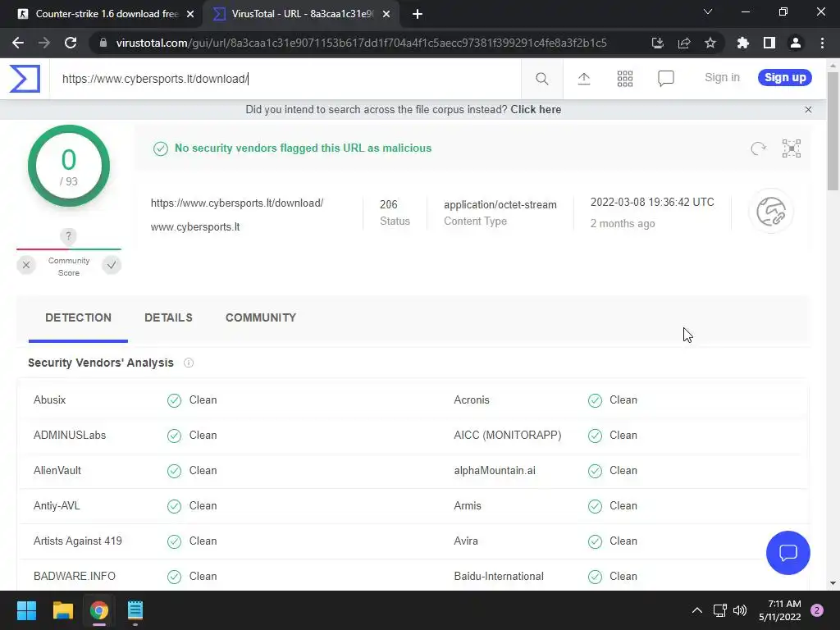Open Chrome extensions puzzle icon
Screen dimensions: 840x630
(x=742, y=43)
